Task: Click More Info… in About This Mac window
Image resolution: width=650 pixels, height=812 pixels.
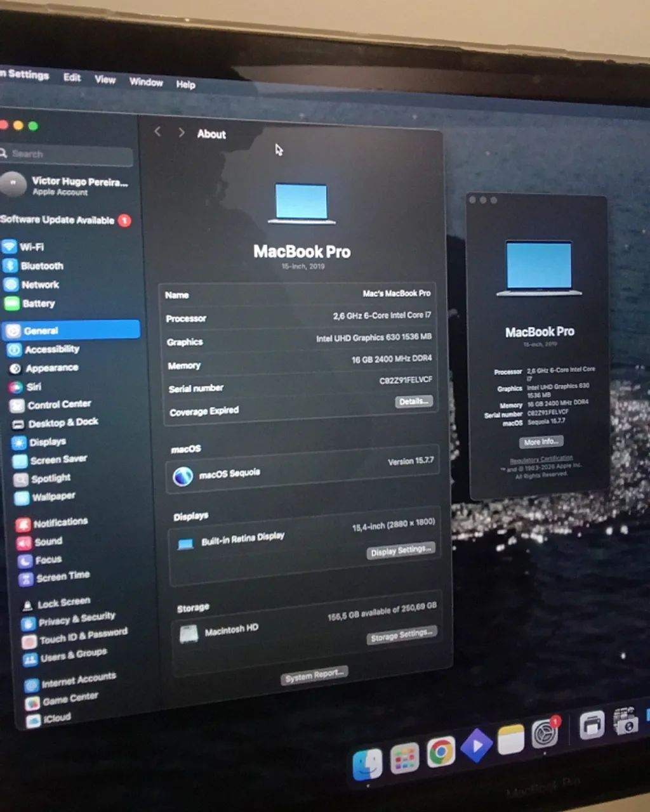Action: coord(541,442)
